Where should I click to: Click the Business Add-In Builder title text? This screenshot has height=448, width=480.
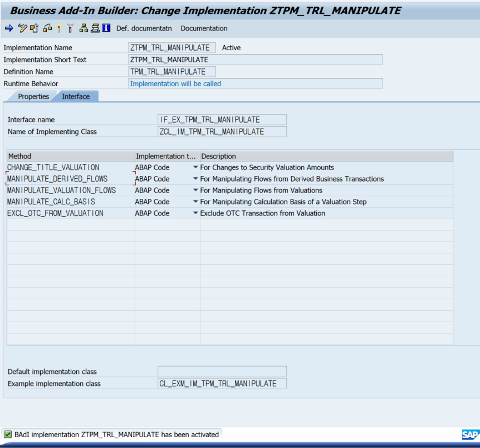click(205, 11)
